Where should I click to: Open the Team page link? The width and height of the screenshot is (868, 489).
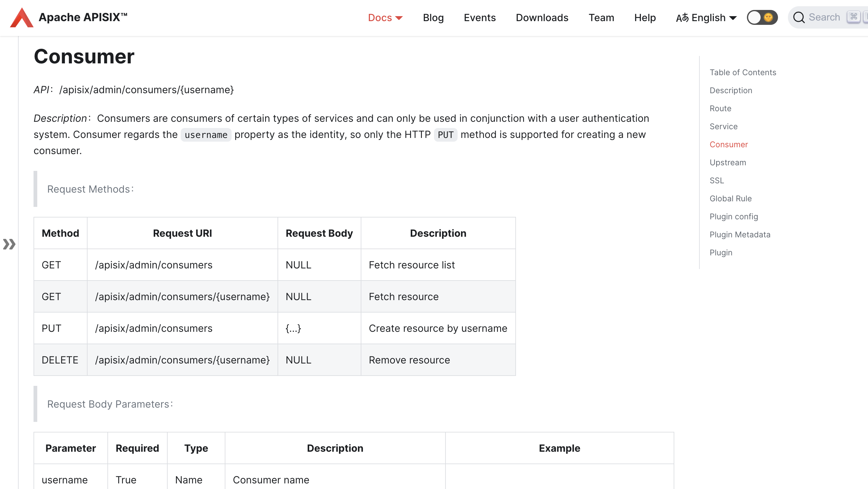[x=601, y=17]
